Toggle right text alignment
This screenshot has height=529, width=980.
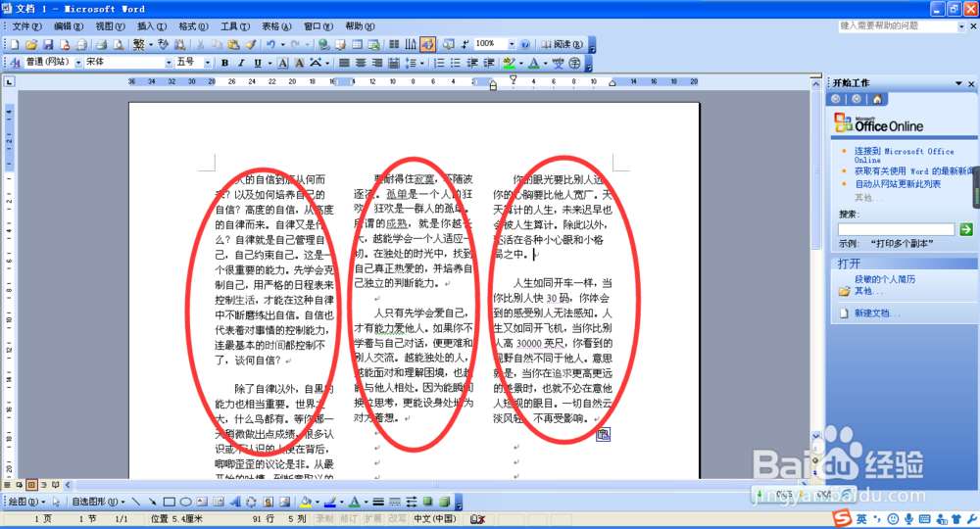click(377, 63)
